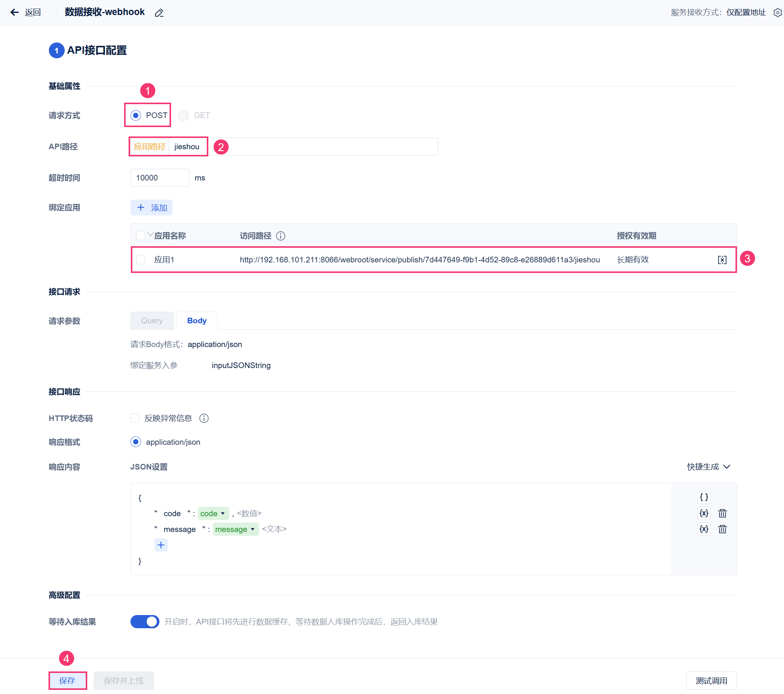Screen dimensions: 784x694
Task: Click the code key name field
Action: (172, 514)
